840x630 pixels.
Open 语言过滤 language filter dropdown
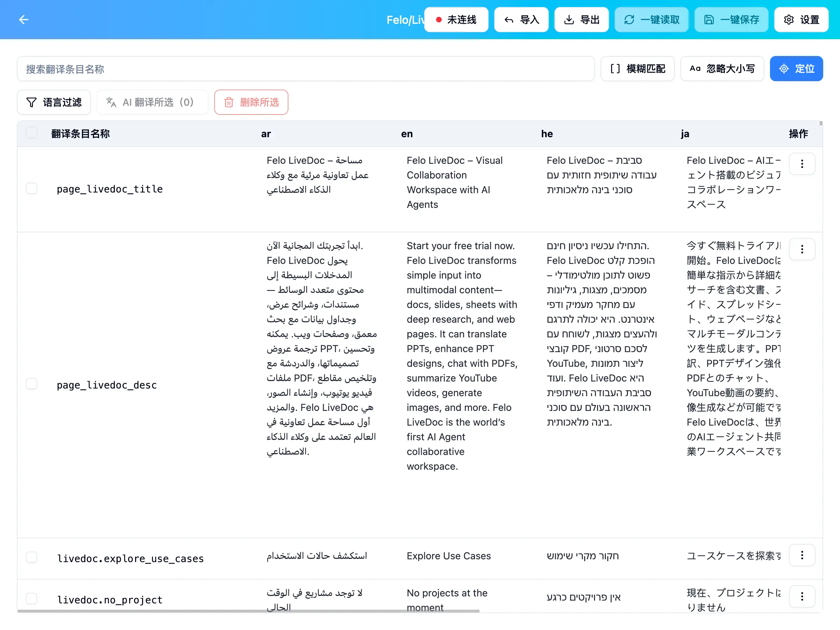click(54, 102)
